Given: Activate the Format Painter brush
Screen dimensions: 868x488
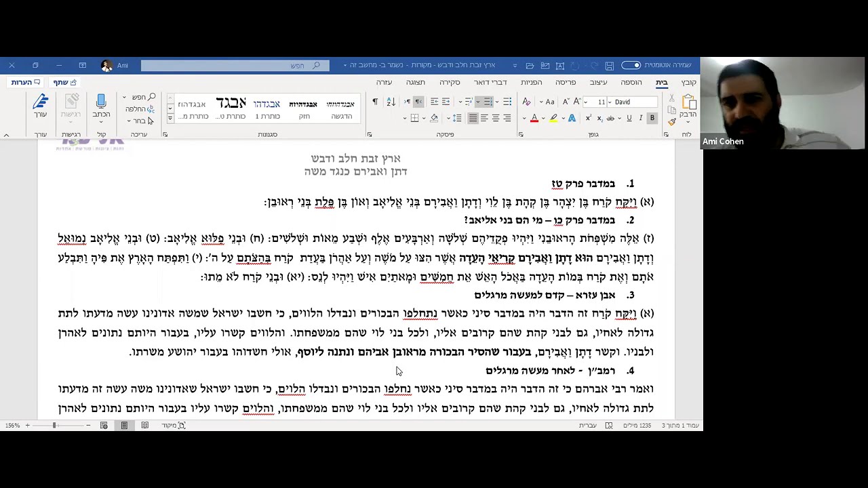Looking at the screenshot, I should pos(671,122).
